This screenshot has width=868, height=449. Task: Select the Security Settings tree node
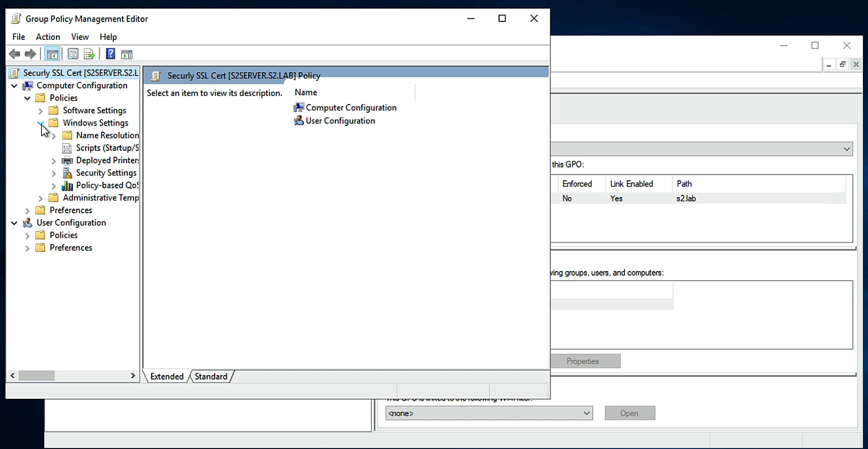[106, 173]
